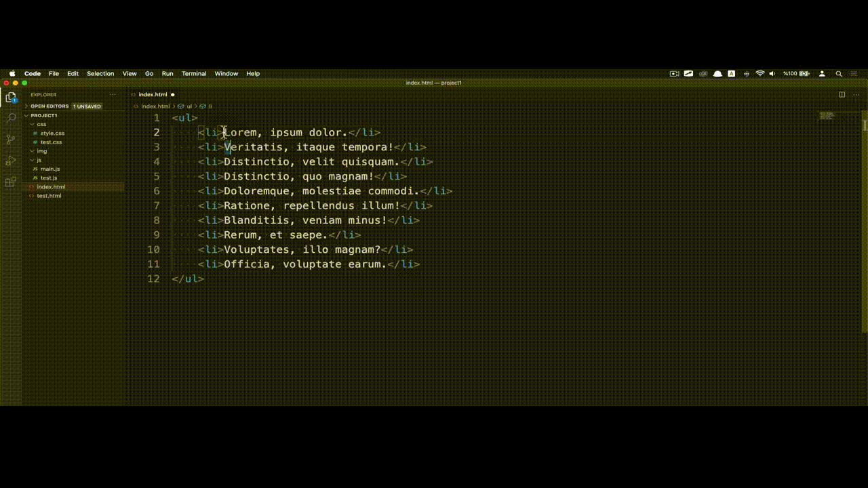868x488 pixels.
Task: Open Spotlight search magnifier
Action: (839, 73)
